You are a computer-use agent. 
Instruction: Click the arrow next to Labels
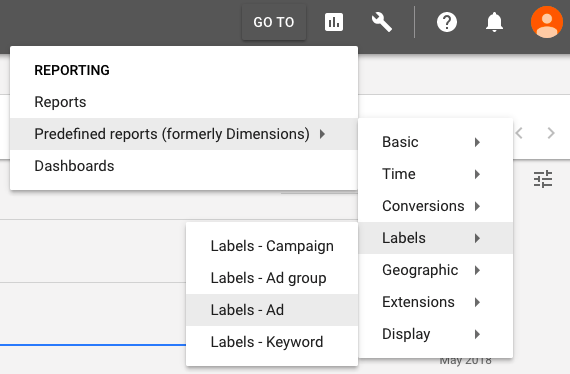[477, 238]
